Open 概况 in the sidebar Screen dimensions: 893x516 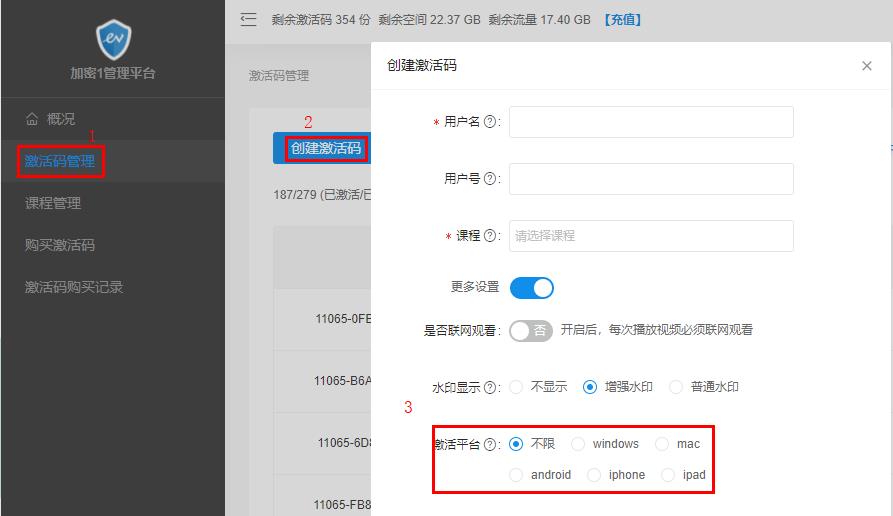(60, 119)
